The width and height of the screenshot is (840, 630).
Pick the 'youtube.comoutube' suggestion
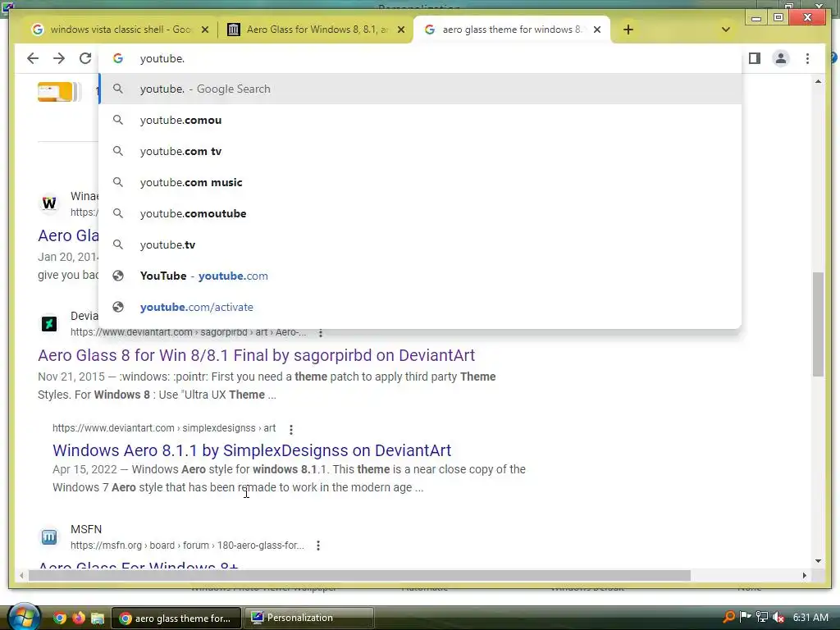420,213
